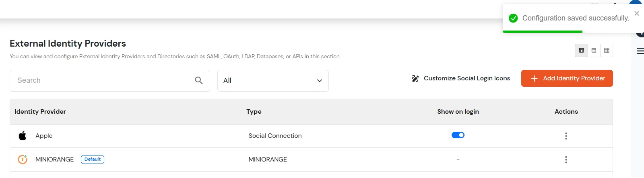The image size is (644, 178).
Task: Click the Identity Provider column header
Action: coord(40,112)
